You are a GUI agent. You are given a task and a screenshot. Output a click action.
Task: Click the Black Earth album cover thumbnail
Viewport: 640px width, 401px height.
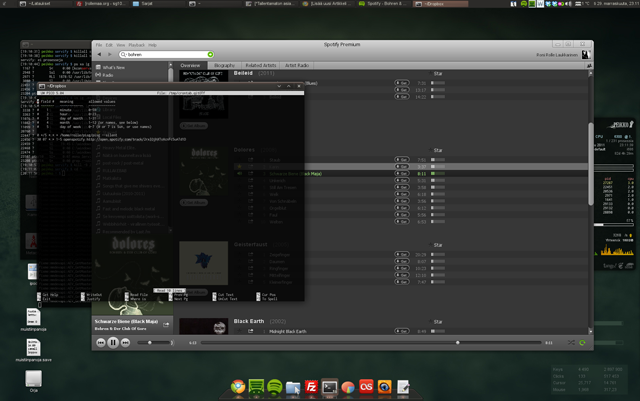coord(203,326)
